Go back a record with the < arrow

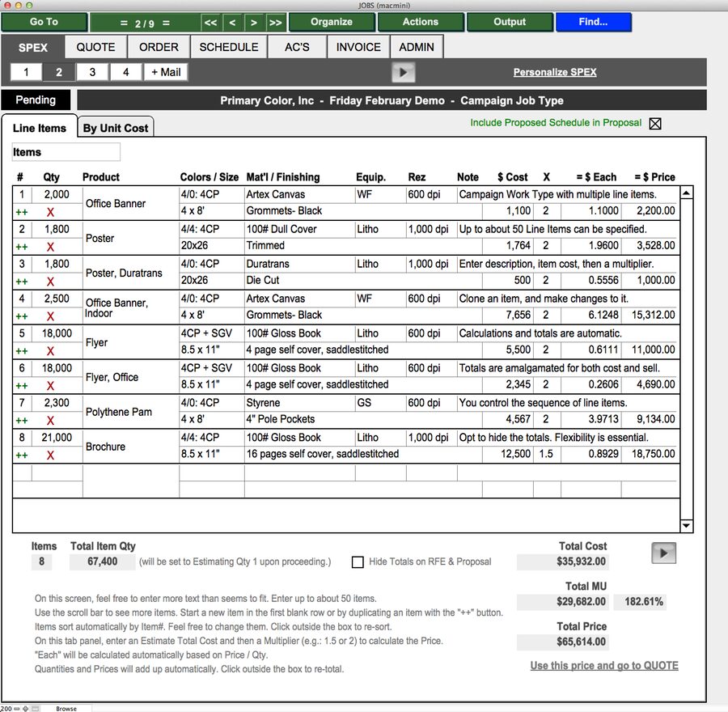[234, 22]
